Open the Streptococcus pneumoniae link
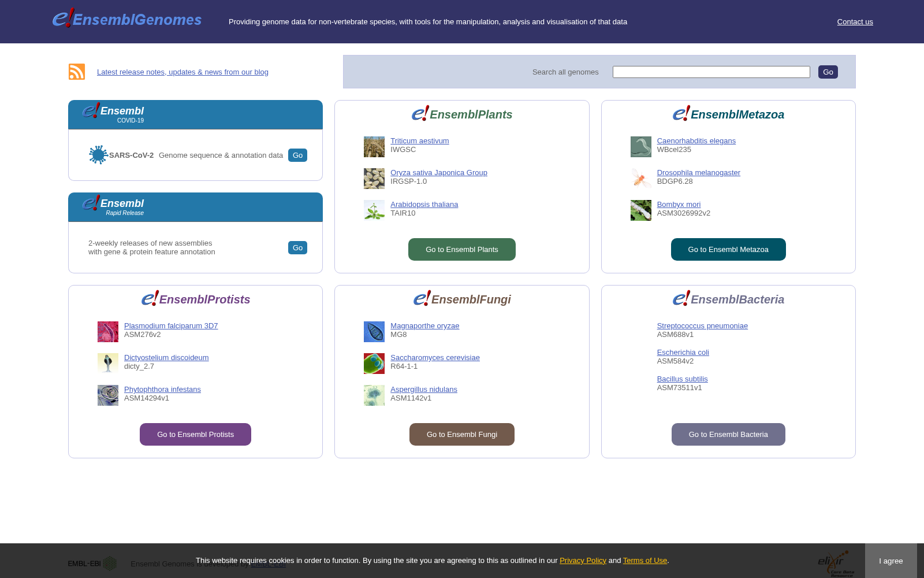The width and height of the screenshot is (924, 578). [x=703, y=325]
